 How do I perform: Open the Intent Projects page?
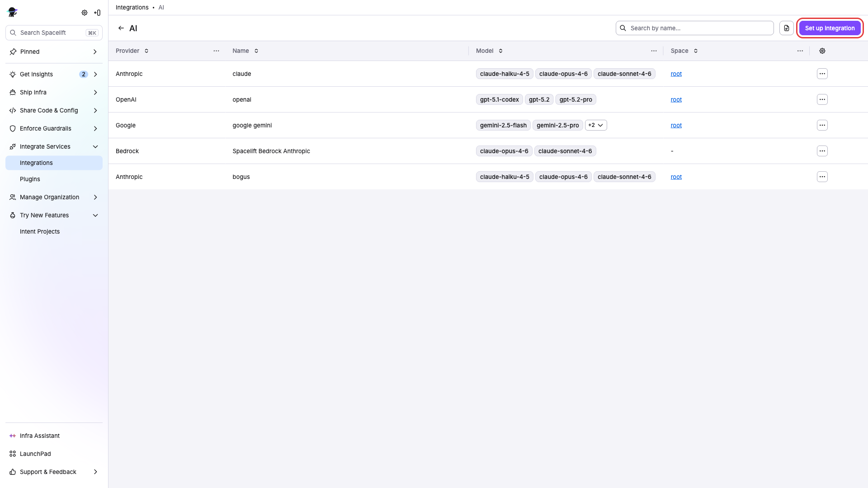point(40,231)
